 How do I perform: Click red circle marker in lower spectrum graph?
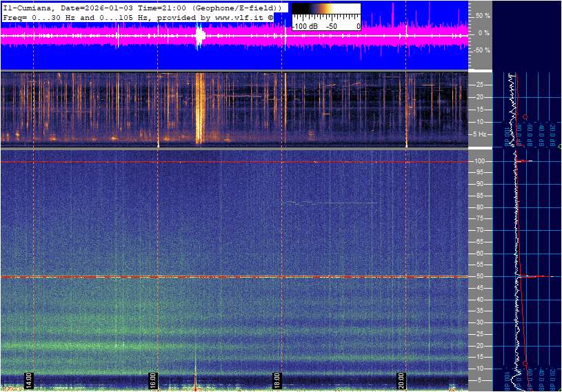click(x=525, y=363)
